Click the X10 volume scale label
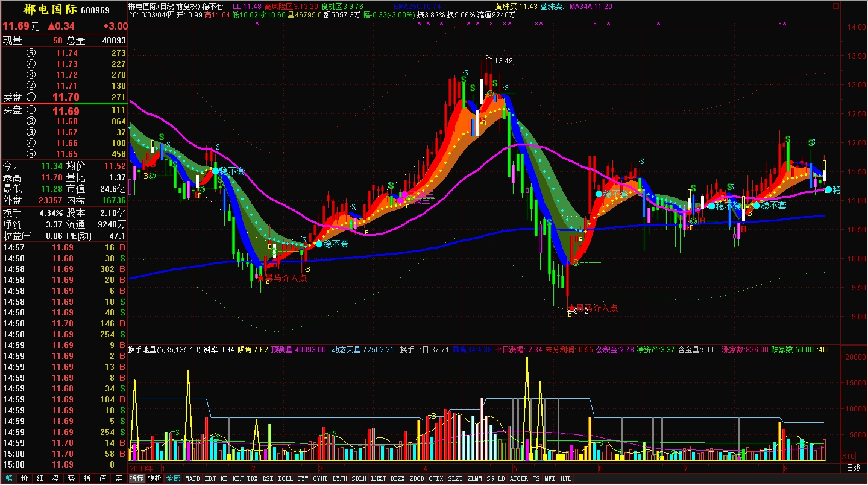The image size is (868, 485). click(x=848, y=455)
